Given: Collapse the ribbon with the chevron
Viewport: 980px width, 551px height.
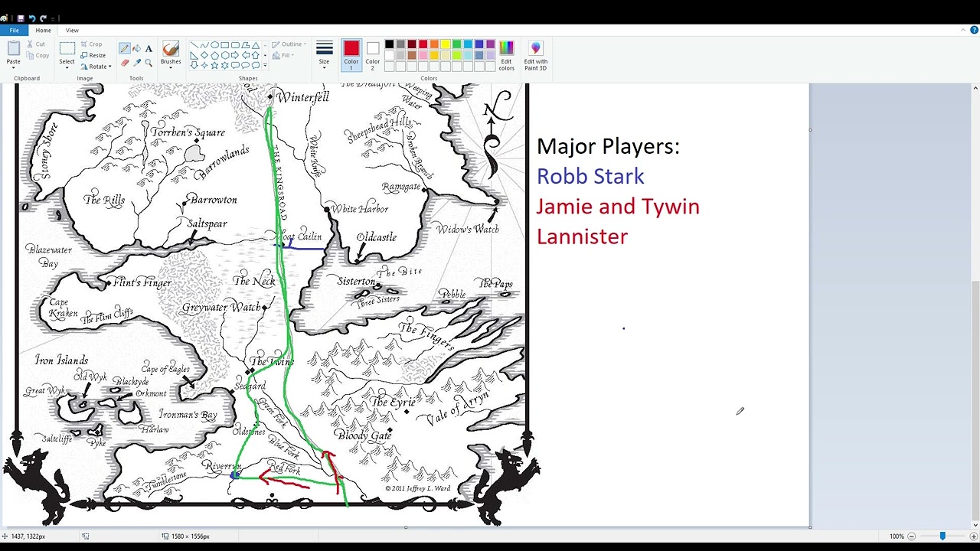Looking at the screenshot, I should pyautogui.click(x=963, y=30).
